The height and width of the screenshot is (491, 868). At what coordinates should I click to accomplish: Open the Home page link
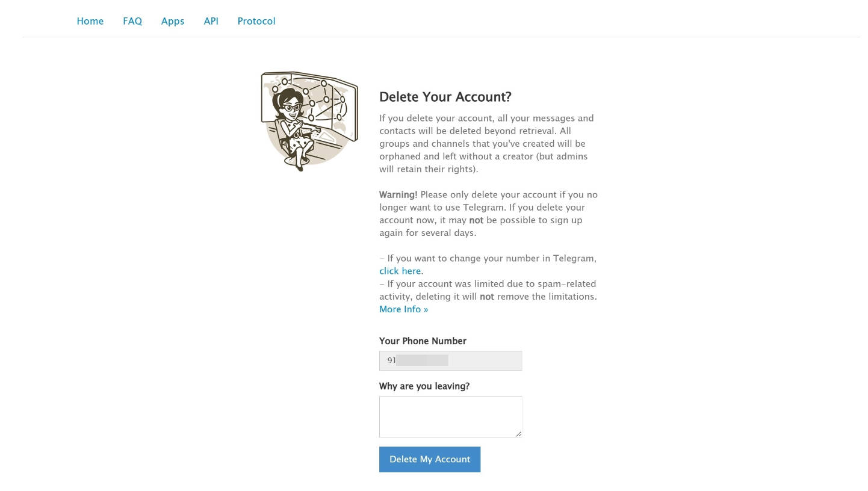tap(90, 21)
